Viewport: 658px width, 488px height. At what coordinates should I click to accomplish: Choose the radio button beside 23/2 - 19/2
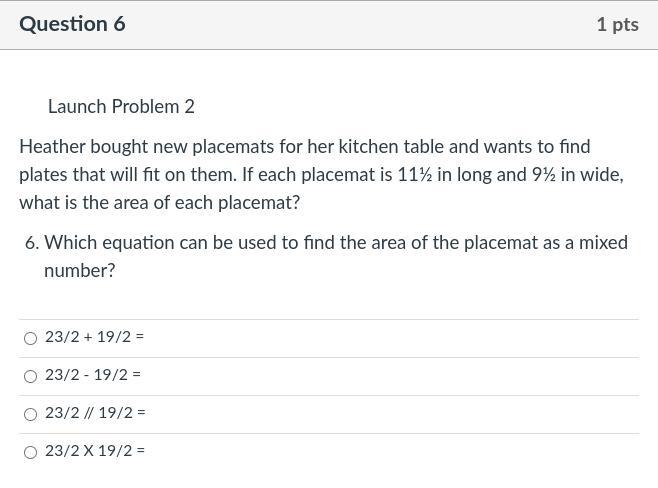point(30,376)
